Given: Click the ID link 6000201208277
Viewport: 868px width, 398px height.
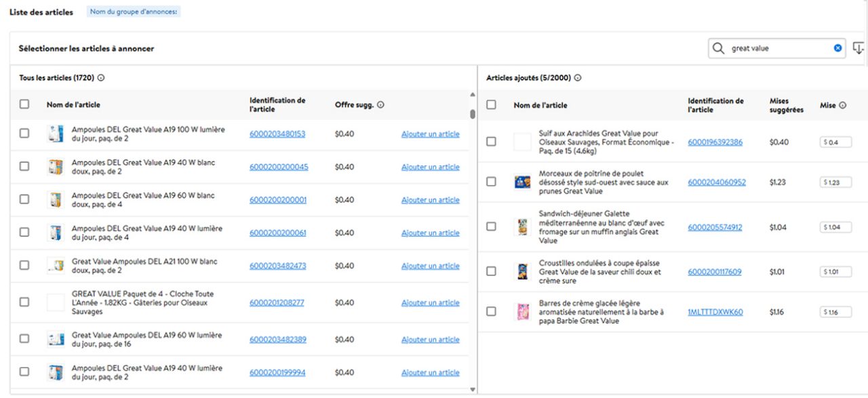Looking at the screenshot, I should coord(277,302).
